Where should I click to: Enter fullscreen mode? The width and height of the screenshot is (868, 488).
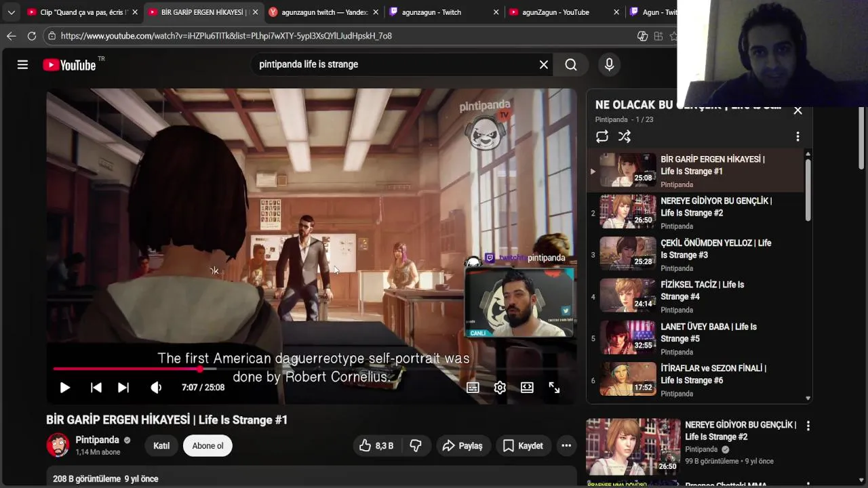pos(554,388)
